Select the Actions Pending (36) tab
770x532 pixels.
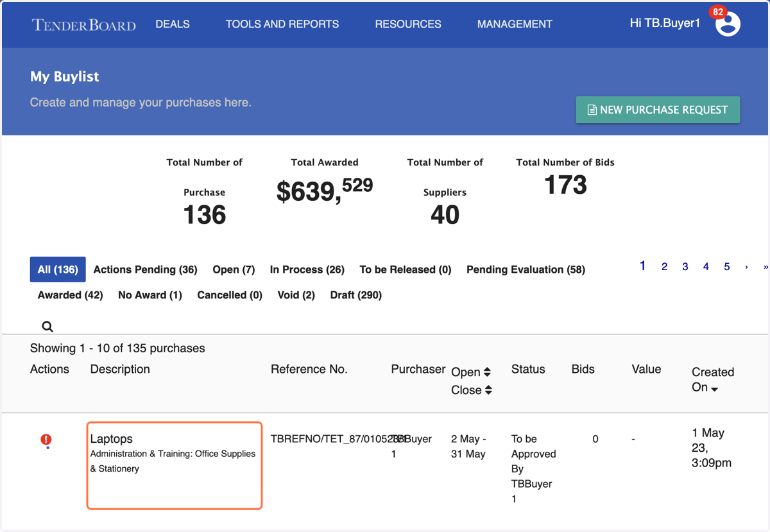tap(145, 270)
